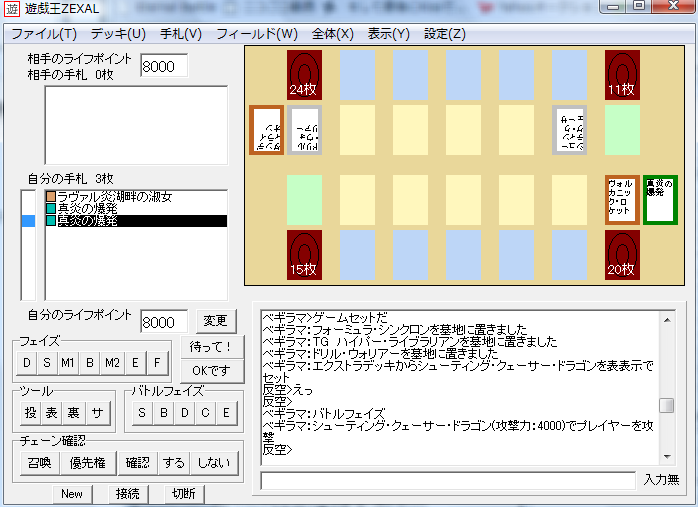
Task: Select the B phase button in フェイズ
Action: pyautogui.click(x=89, y=363)
